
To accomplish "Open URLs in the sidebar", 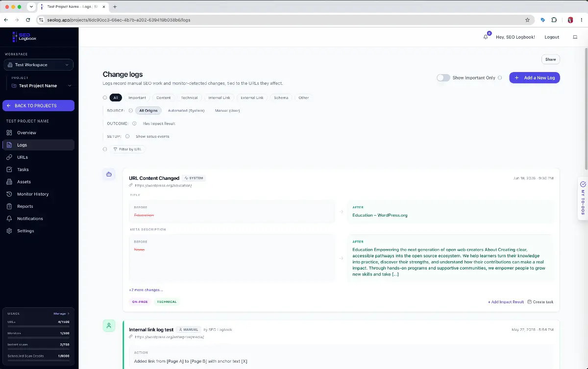I will coord(38,157).
